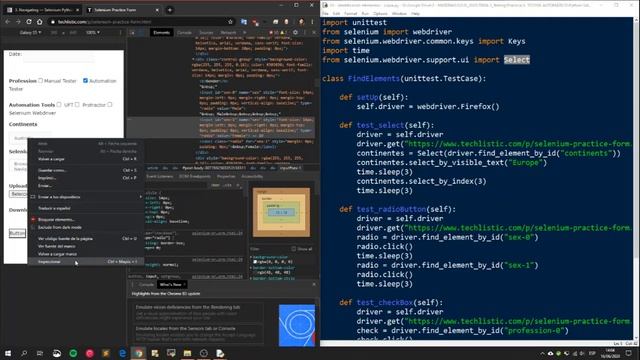Open the notification center icon
Screen dimensions: 640x360
click(x=629, y=353)
